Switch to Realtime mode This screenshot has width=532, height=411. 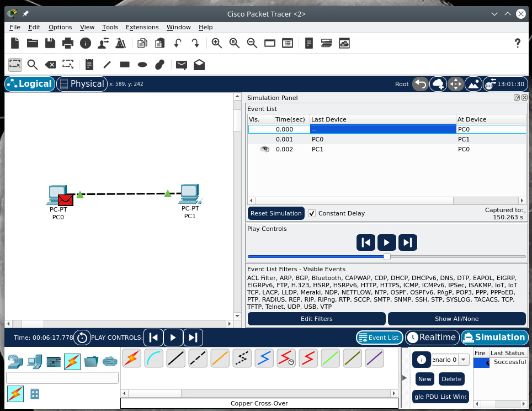pyautogui.click(x=432, y=338)
